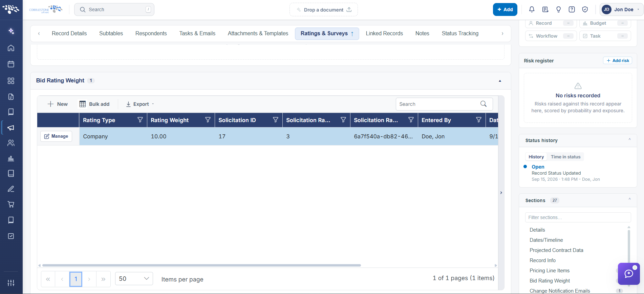This screenshot has width=644, height=294.
Task: Open the 50 items per page dropdown
Action: click(x=134, y=279)
